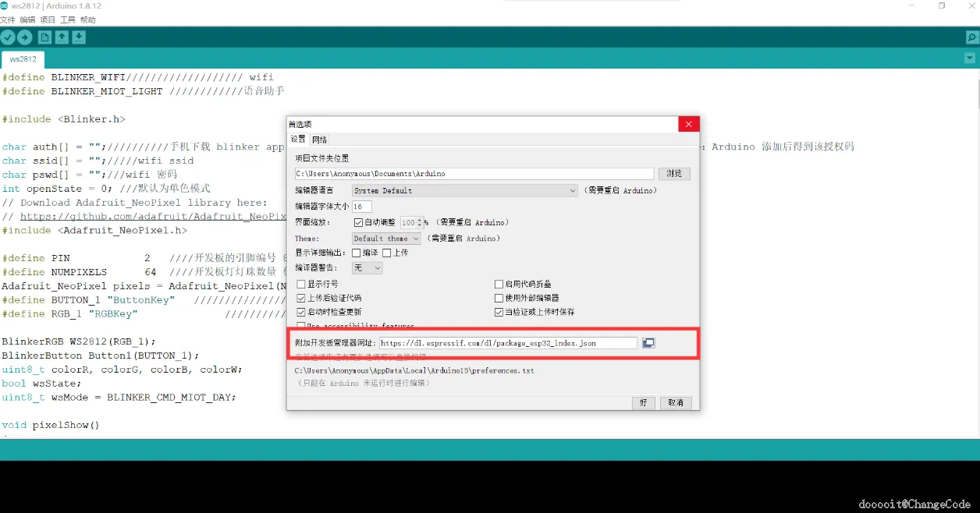Click the Upload arrow toolbar icon
980x513 pixels.
[x=25, y=37]
